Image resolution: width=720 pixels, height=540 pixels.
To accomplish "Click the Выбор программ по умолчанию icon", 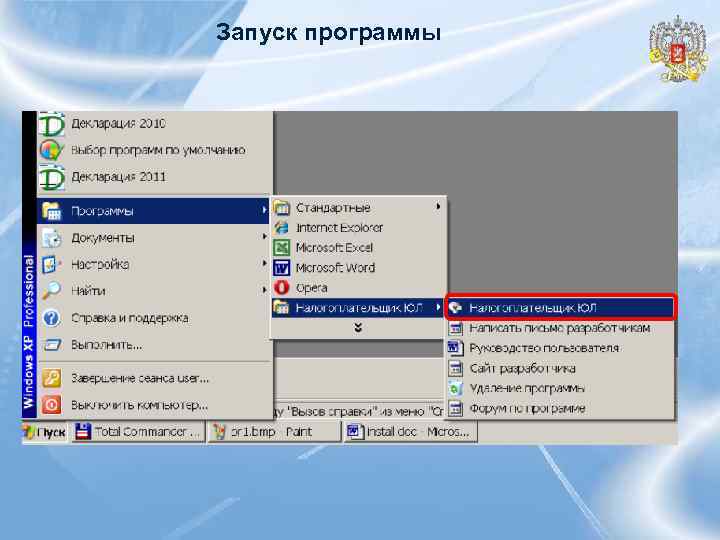I will click(x=51, y=150).
